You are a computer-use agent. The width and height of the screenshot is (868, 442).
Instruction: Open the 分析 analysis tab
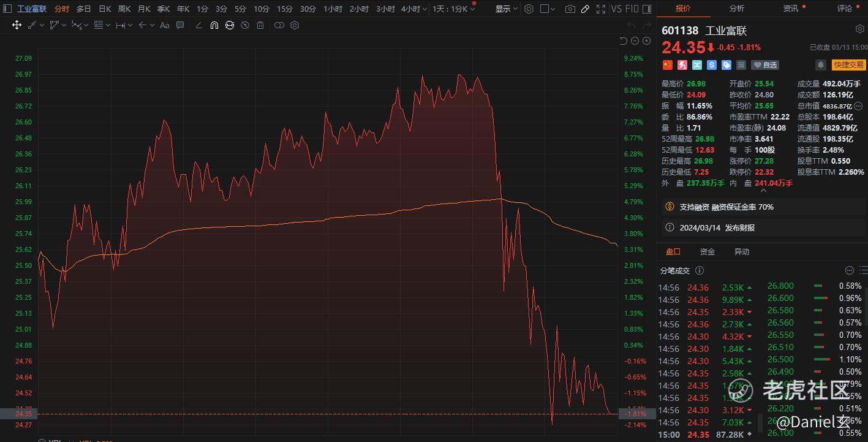(x=737, y=9)
